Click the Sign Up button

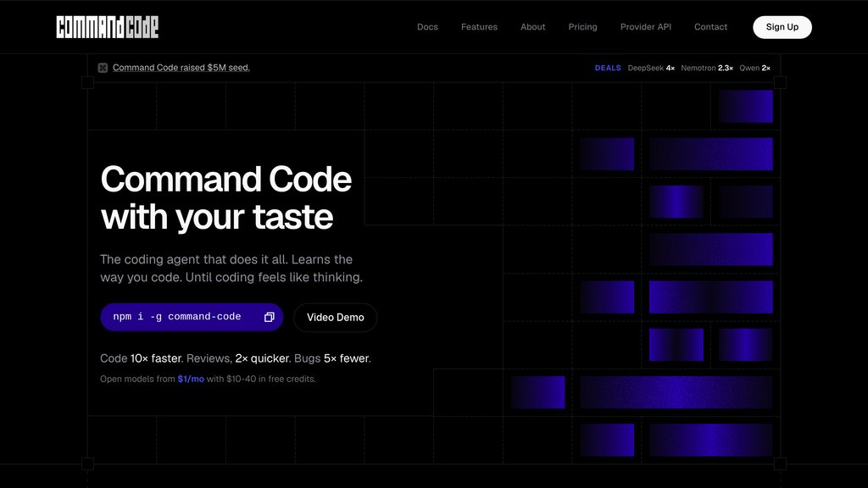pyautogui.click(x=782, y=27)
